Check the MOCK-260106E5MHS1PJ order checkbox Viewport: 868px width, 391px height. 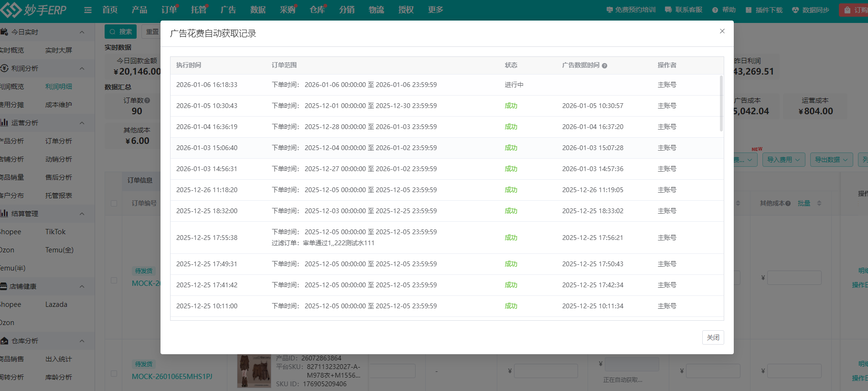tap(114, 373)
